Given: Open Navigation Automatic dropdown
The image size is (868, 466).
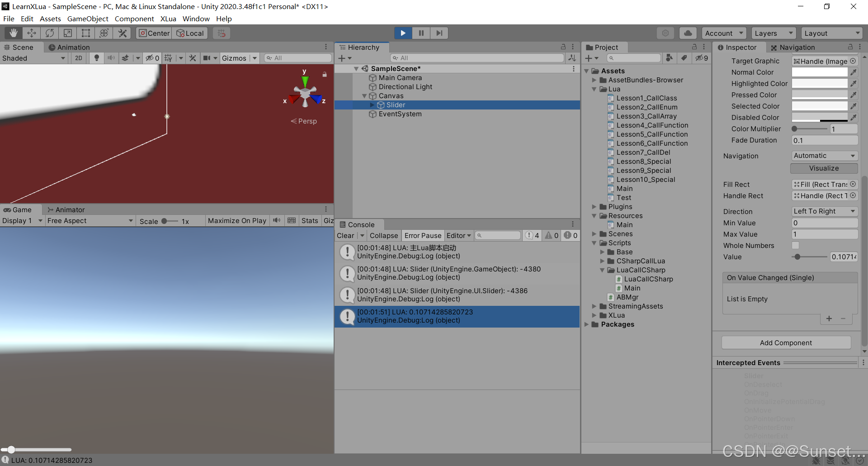Looking at the screenshot, I should (825, 156).
